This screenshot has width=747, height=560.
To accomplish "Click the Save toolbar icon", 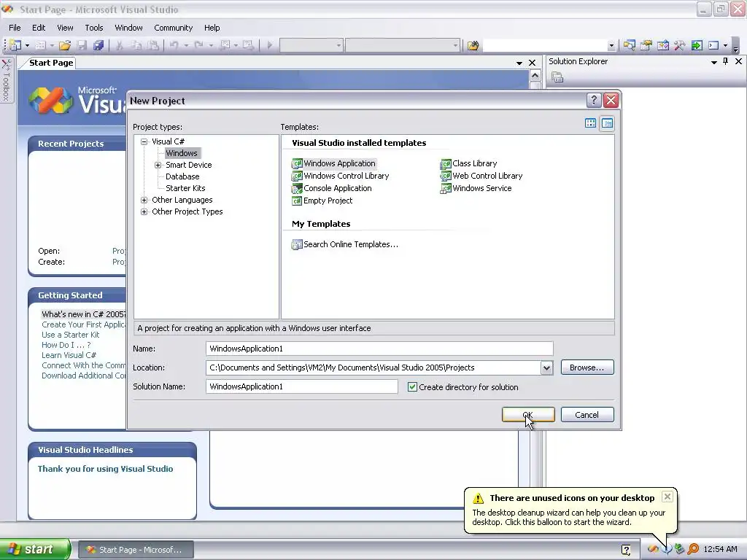I will [x=82, y=45].
